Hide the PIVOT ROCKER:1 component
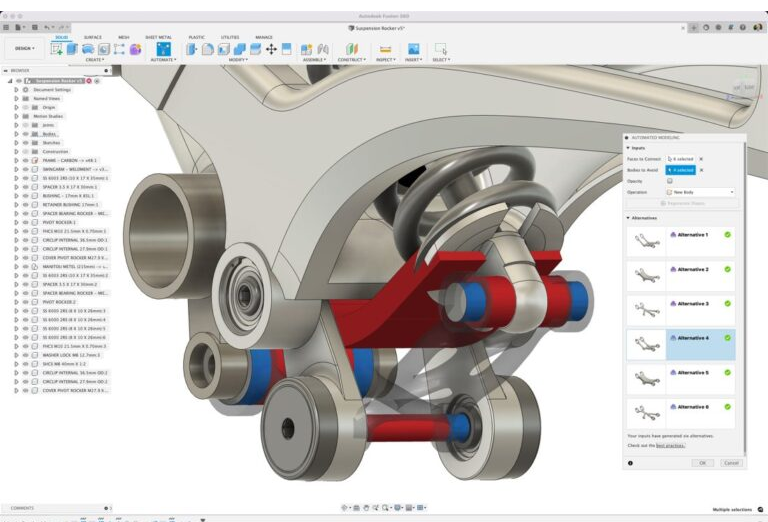Viewport: 768px width, 522px height. click(x=26, y=222)
